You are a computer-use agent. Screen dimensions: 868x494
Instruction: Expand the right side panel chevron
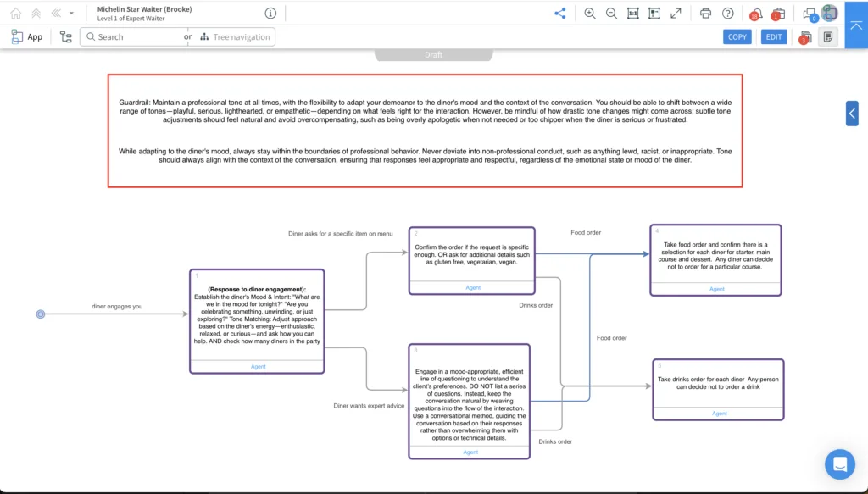pyautogui.click(x=852, y=114)
